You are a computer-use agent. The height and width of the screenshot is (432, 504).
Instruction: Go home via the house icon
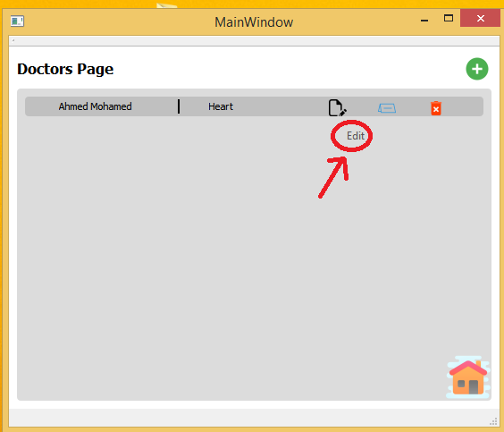468,377
